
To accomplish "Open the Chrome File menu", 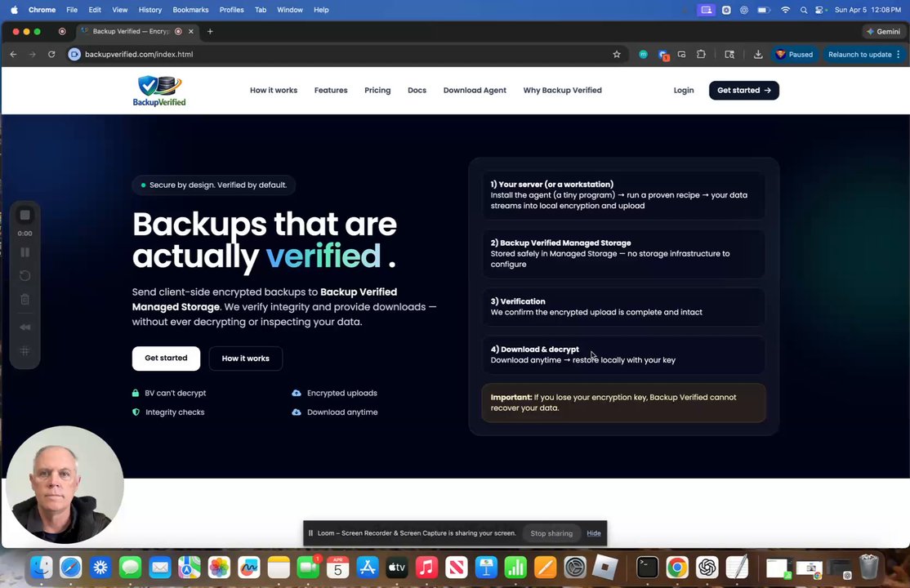I will (x=72, y=10).
